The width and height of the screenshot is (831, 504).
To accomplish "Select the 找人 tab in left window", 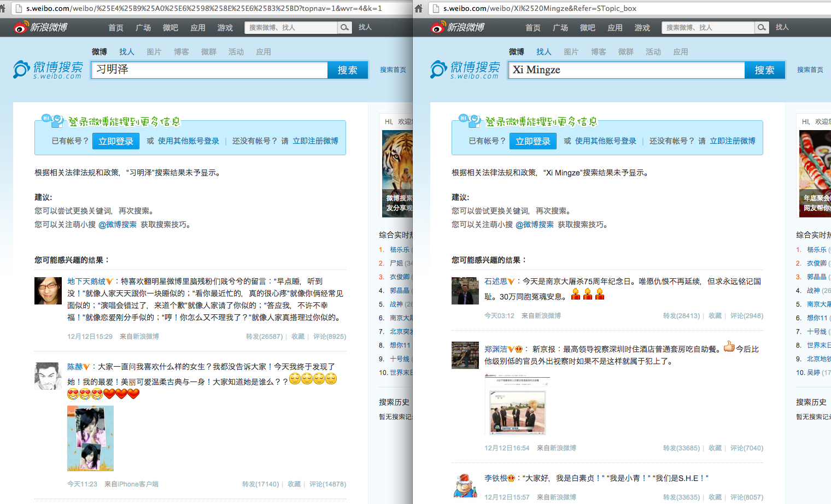I will [126, 51].
